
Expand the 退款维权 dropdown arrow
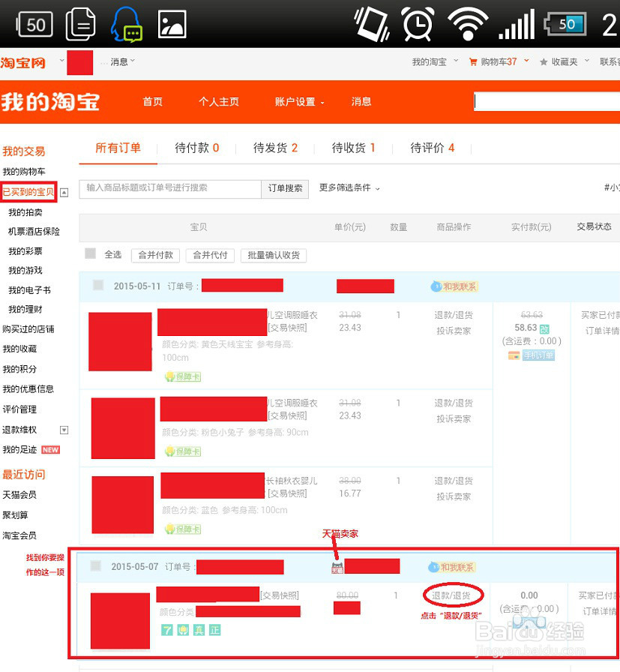coord(63,430)
